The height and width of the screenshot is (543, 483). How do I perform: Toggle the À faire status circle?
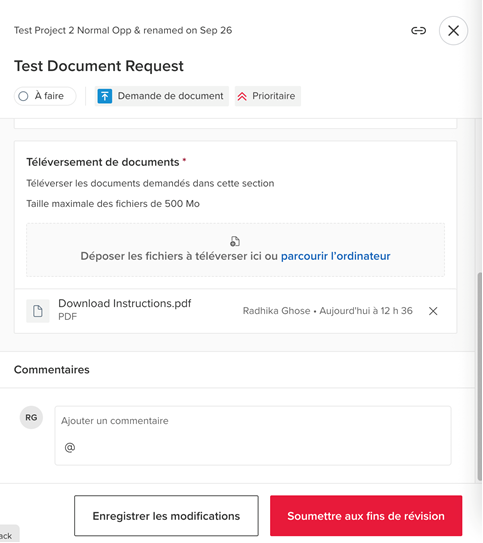coord(23,96)
